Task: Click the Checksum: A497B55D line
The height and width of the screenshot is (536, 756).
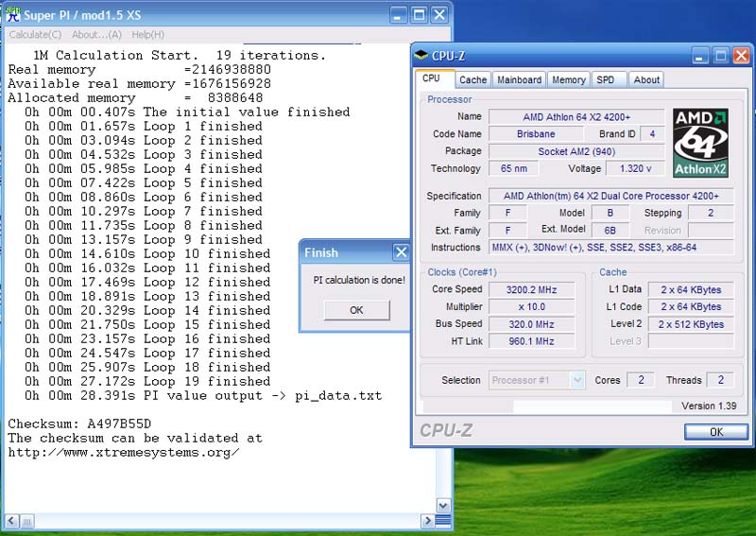Action: [79, 424]
